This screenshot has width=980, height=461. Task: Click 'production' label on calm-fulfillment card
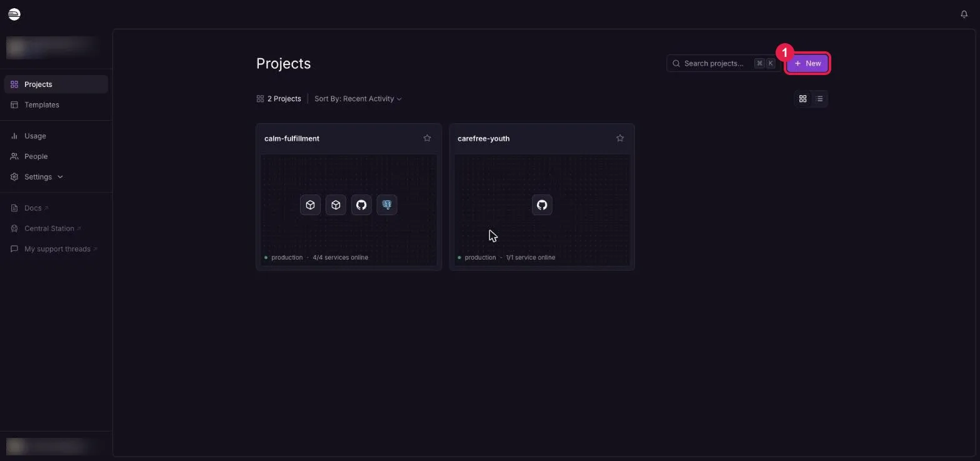point(287,258)
